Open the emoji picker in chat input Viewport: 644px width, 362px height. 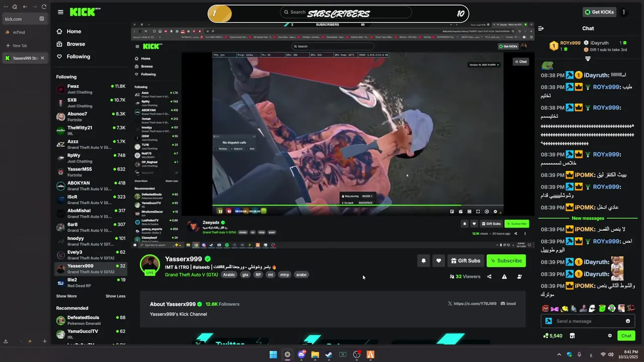pyautogui.click(x=628, y=321)
